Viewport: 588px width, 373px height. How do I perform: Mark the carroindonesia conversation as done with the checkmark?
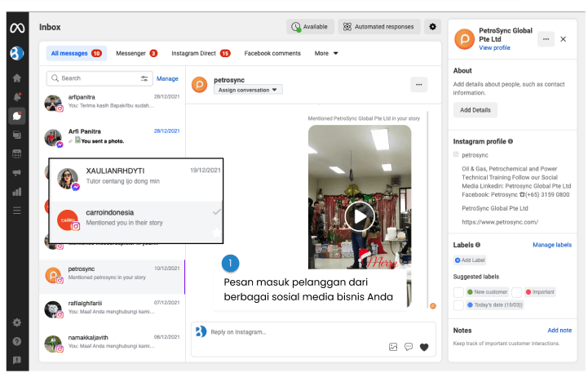coord(216,212)
